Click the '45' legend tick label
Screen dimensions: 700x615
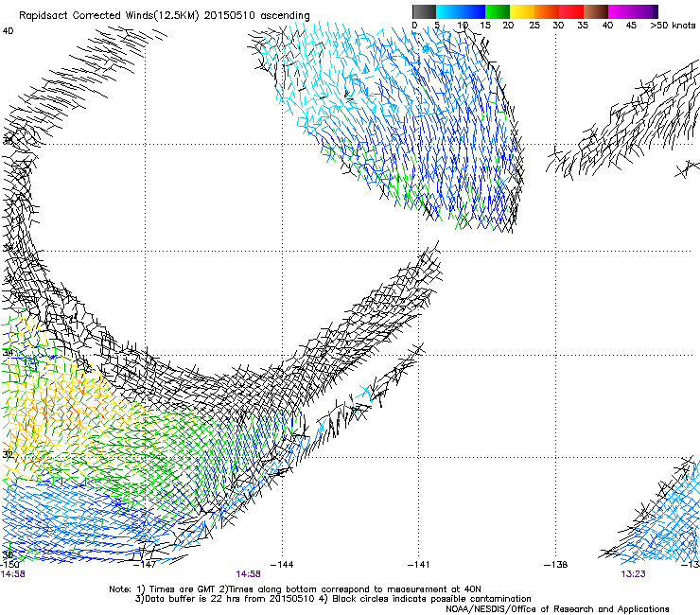(x=631, y=25)
